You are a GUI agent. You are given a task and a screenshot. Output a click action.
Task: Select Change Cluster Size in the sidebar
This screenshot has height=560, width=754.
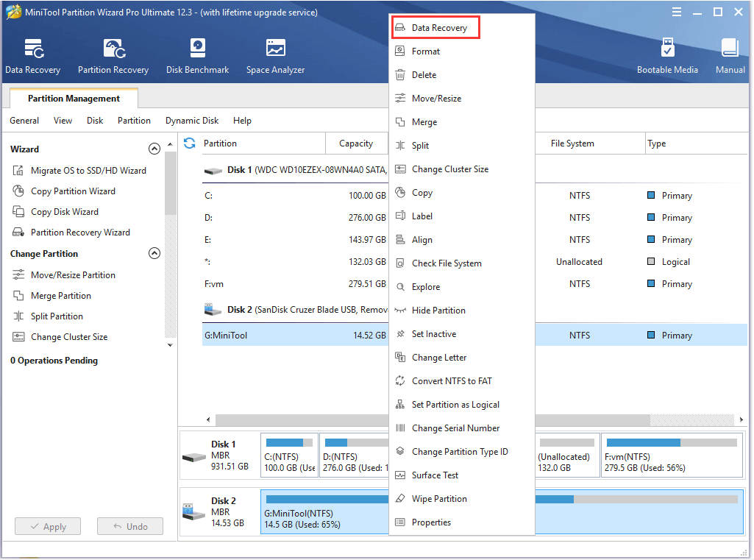point(69,337)
